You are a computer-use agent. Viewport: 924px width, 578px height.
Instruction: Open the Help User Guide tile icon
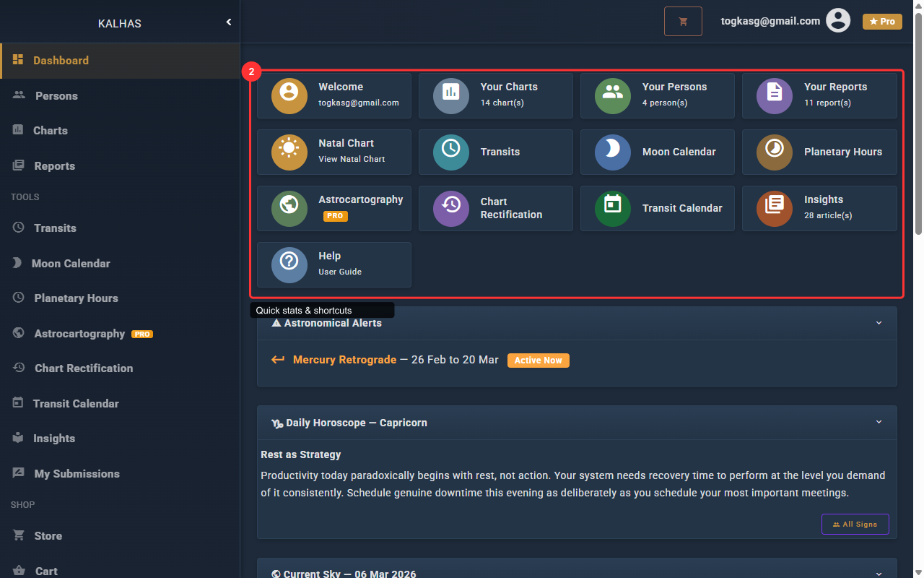[x=289, y=264]
